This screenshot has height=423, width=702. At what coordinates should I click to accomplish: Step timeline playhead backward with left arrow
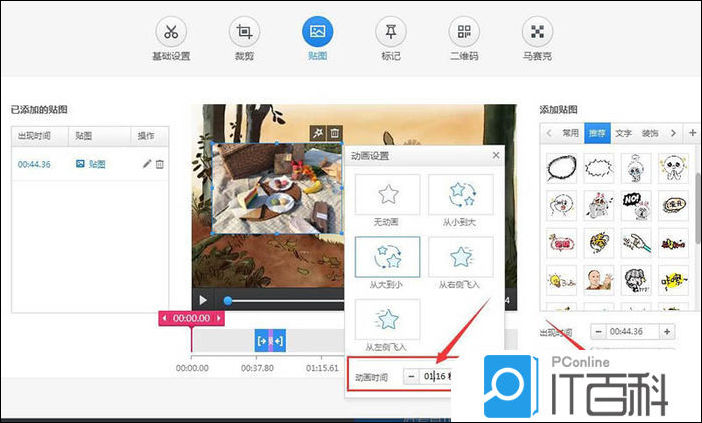pos(164,318)
